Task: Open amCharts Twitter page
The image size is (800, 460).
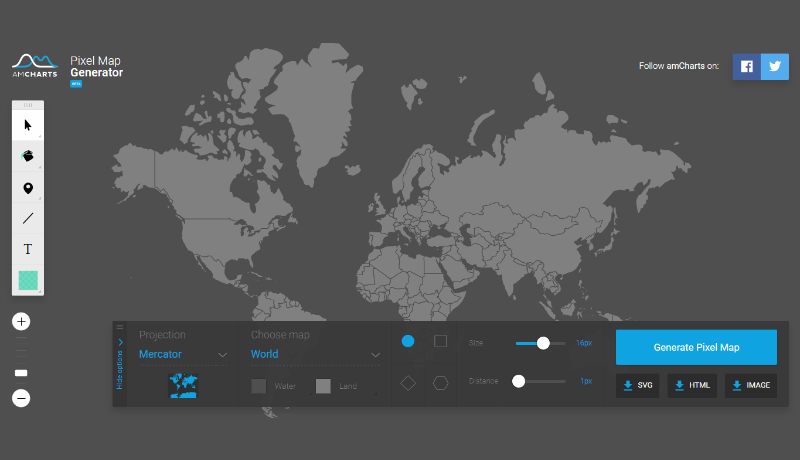Action: (774, 66)
